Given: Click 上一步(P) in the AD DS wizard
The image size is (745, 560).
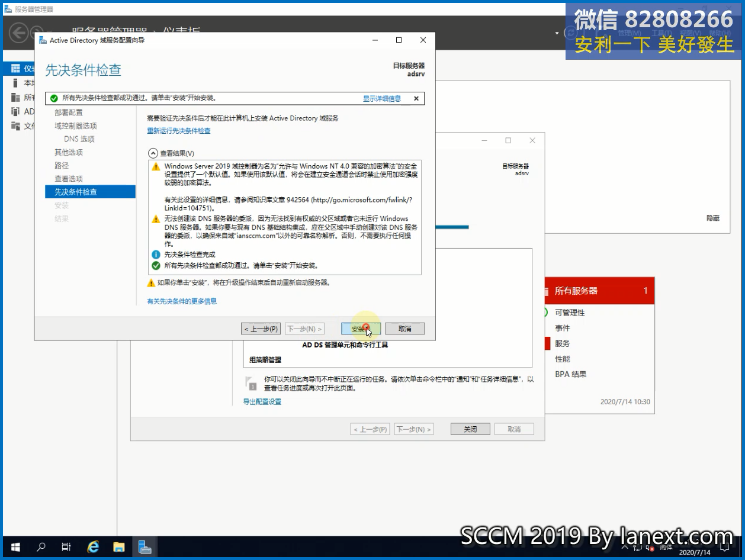Looking at the screenshot, I should (261, 329).
